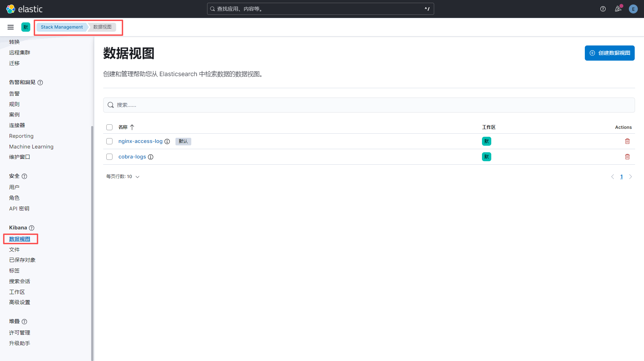Open 远程集群 in sidebar

tap(20, 53)
